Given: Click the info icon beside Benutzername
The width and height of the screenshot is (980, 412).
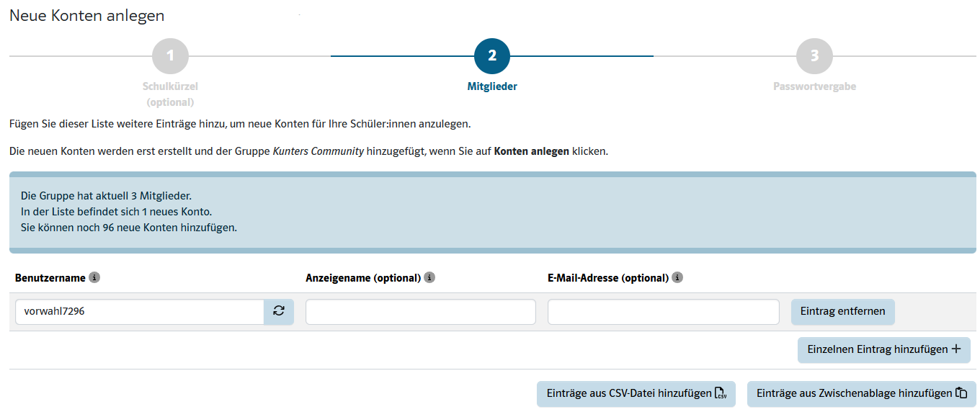Looking at the screenshot, I should tap(94, 277).
